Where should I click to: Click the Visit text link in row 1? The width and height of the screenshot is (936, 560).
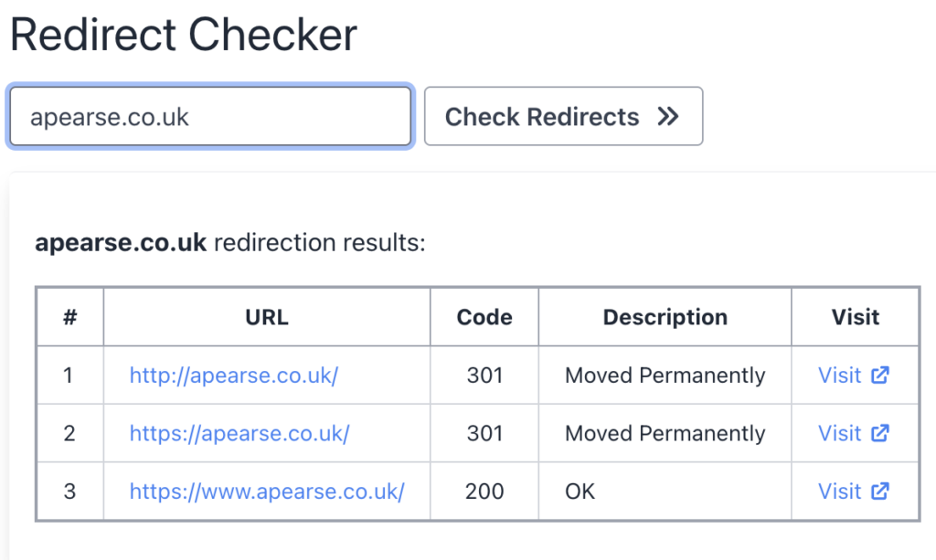(839, 375)
